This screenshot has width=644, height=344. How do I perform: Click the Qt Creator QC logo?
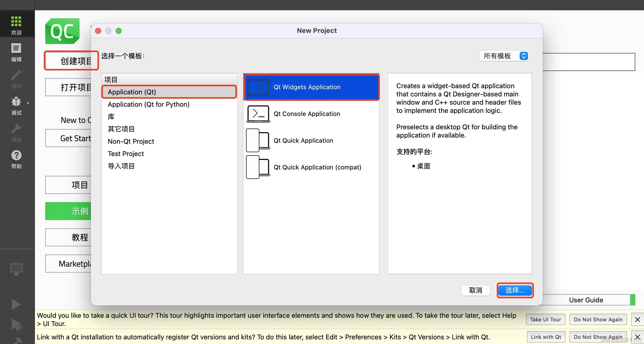pyautogui.click(x=62, y=31)
